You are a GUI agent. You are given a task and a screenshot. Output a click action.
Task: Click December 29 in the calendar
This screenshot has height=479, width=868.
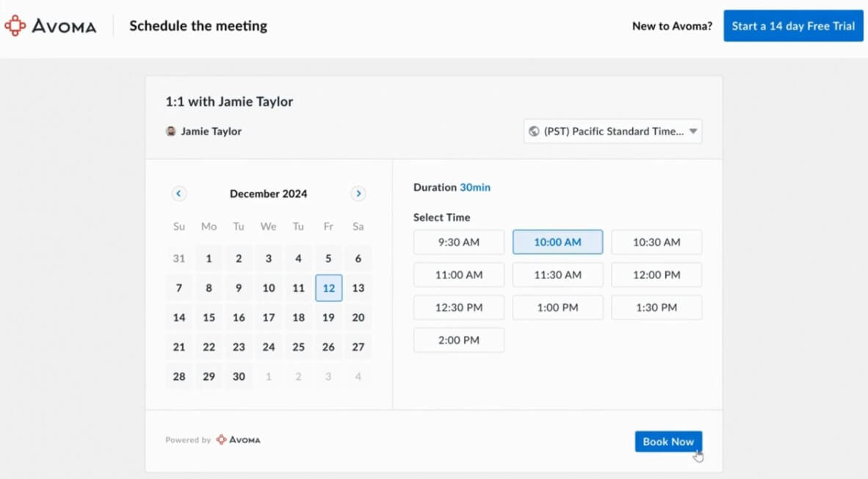[209, 377]
